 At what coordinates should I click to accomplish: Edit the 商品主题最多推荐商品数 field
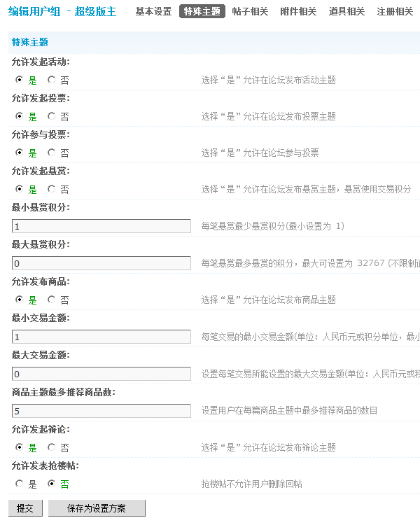tap(101, 411)
